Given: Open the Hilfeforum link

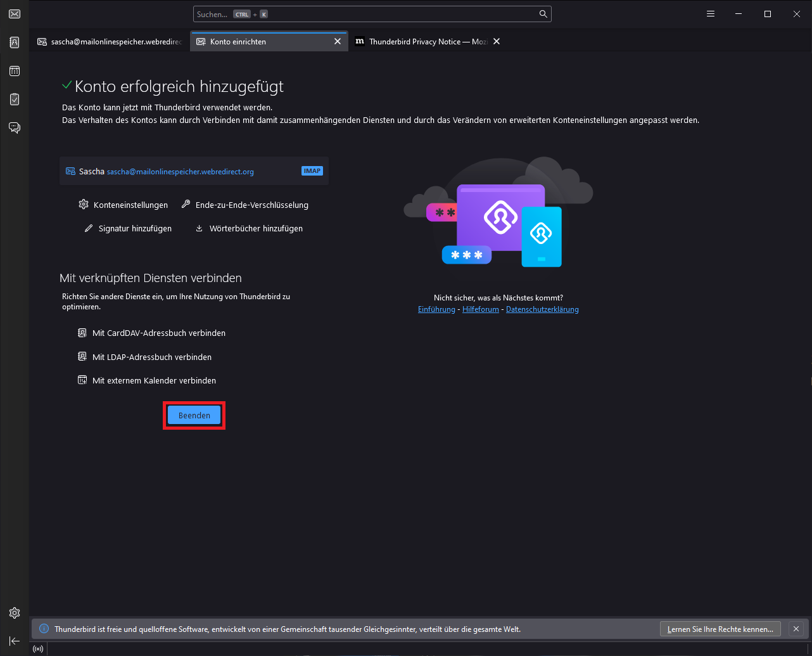Looking at the screenshot, I should pyautogui.click(x=481, y=309).
